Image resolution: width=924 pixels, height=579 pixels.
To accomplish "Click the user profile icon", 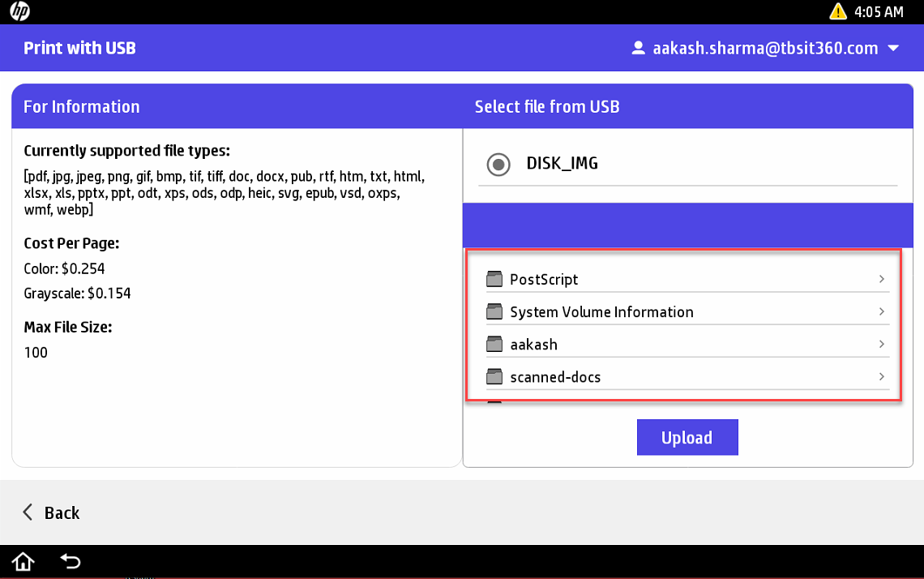I will [639, 49].
